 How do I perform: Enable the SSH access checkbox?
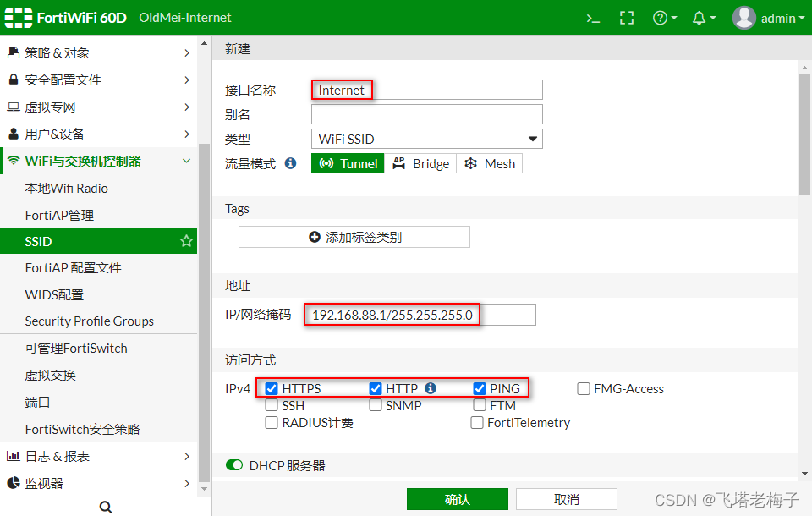coord(272,405)
